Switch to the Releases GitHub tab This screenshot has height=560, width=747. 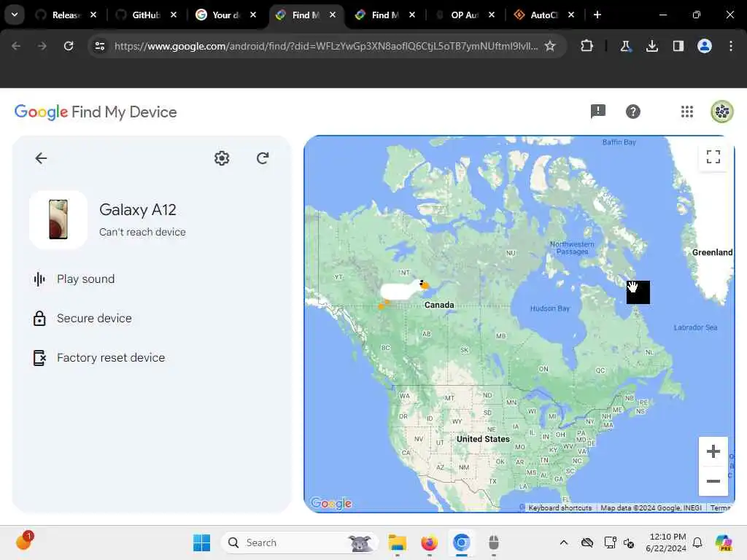pos(66,15)
